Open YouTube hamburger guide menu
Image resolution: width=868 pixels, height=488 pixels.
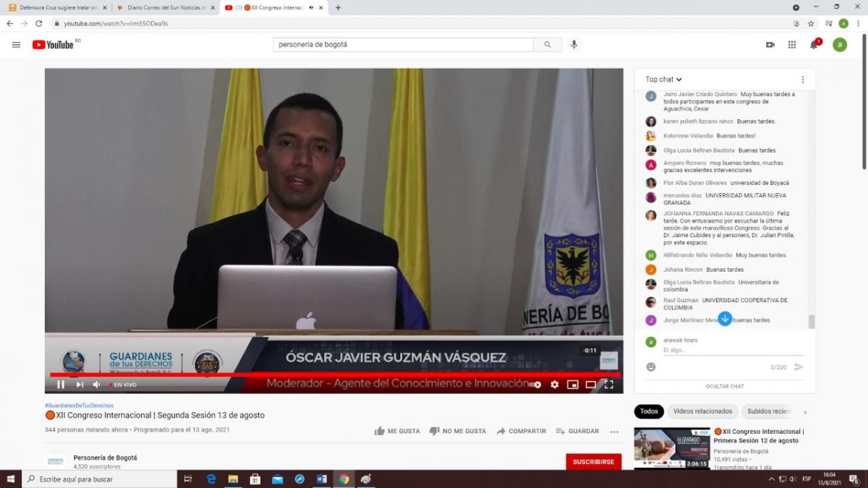coord(16,45)
